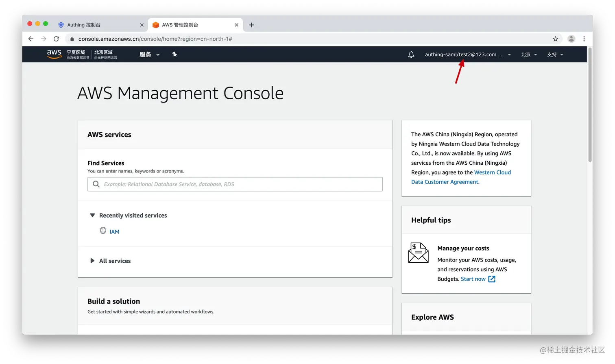Click the Find Services search field

click(235, 184)
